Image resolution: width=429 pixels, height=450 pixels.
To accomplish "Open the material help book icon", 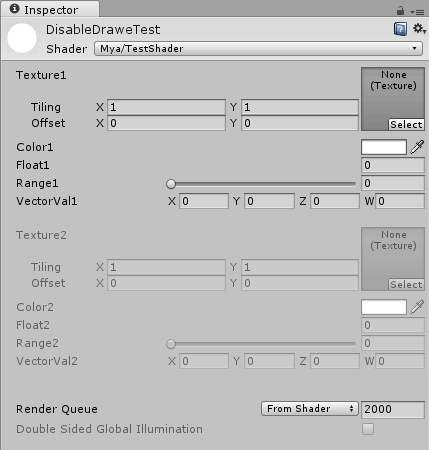I will click(x=400, y=29).
